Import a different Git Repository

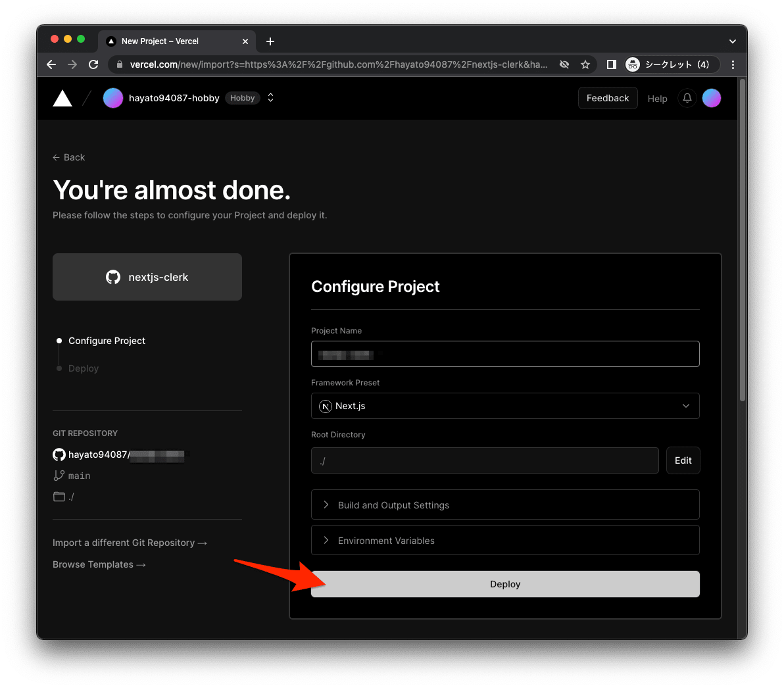click(x=130, y=543)
